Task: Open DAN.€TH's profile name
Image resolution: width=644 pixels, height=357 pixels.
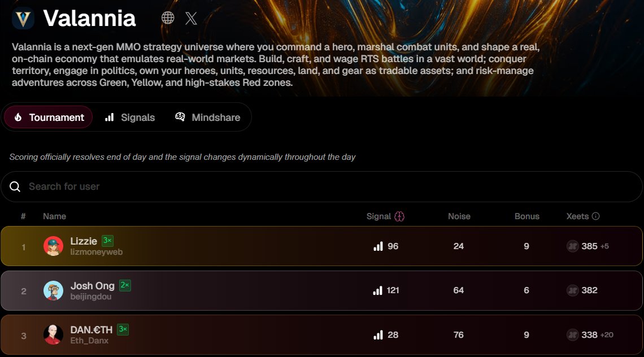Action: [x=91, y=329]
